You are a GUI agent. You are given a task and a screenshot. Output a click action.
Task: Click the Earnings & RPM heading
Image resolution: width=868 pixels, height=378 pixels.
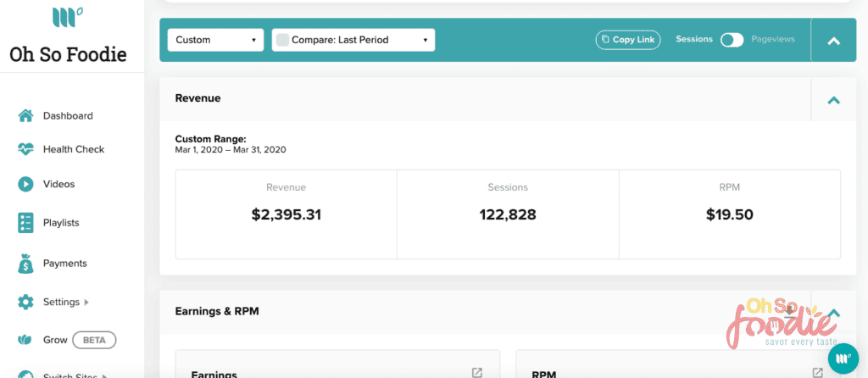217,311
